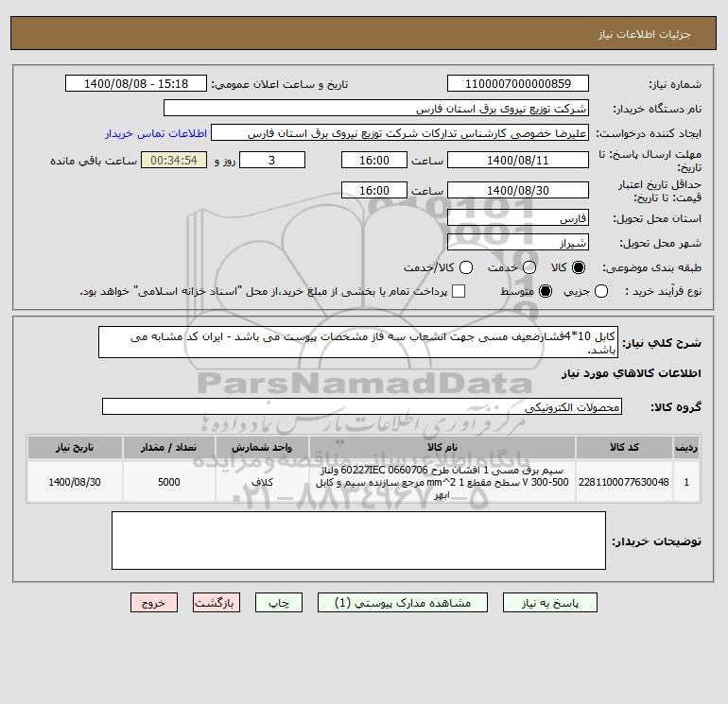728x704 pixels.
Task: Click the شرح کلی نیاز description box
Action: pos(358,342)
